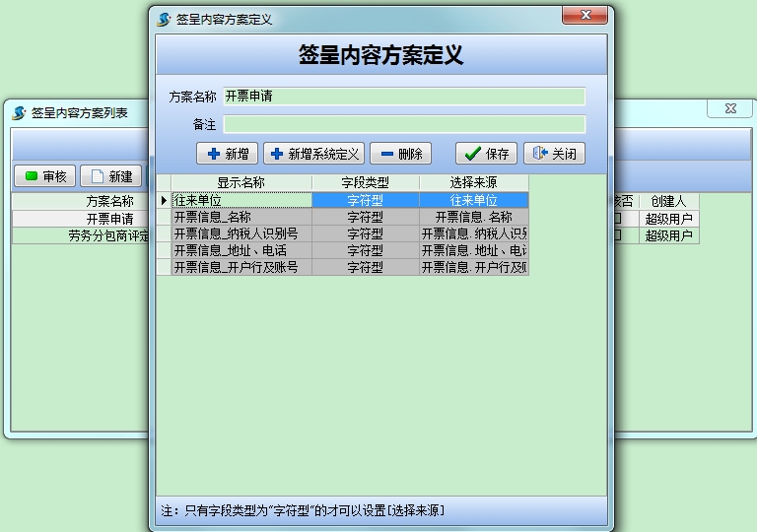Viewport: 757px width, 532px height.
Task: Save the scheme with 保存
Action: coord(486,154)
